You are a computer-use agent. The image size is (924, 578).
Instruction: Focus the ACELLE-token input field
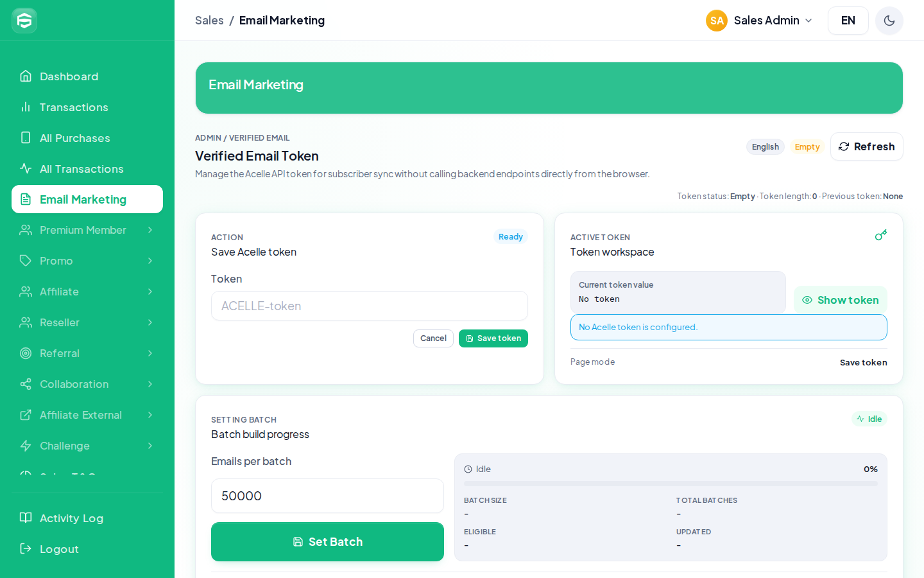pos(370,306)
